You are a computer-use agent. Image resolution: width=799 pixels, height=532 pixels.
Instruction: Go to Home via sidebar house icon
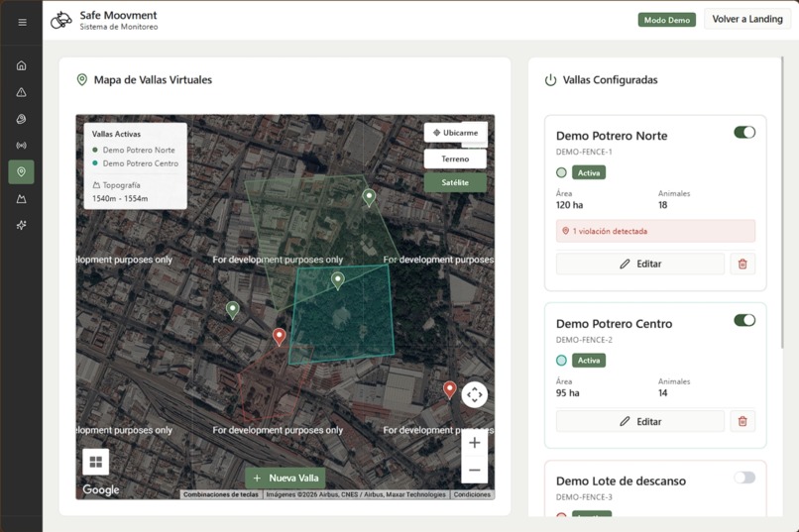[x=22, y=65]
